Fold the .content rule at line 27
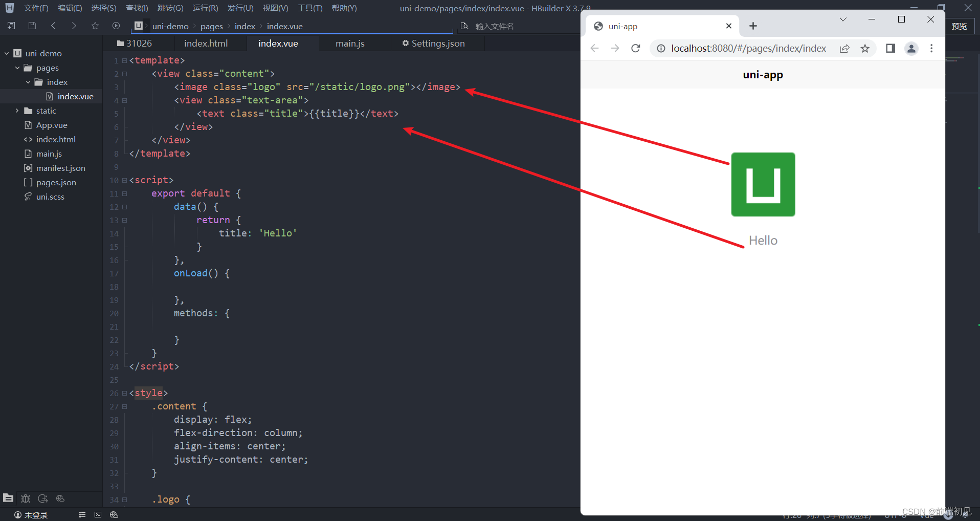This screenshot has width=980, height=521. click(124, 406)
